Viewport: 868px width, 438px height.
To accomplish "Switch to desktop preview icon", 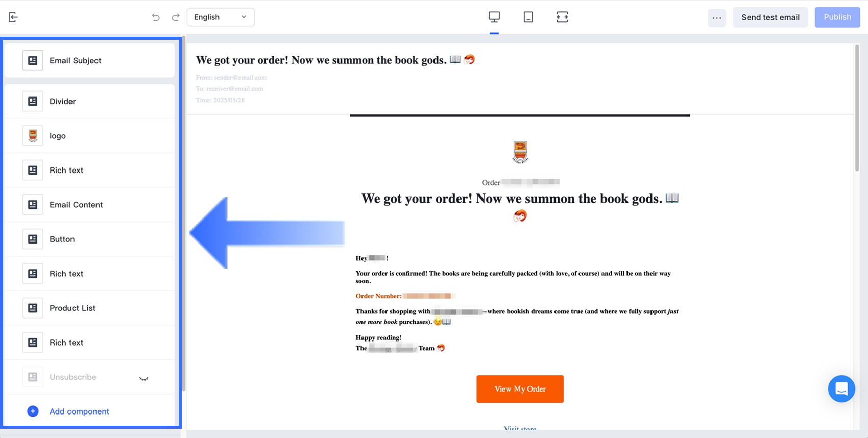I will click(x=494, y=17).
